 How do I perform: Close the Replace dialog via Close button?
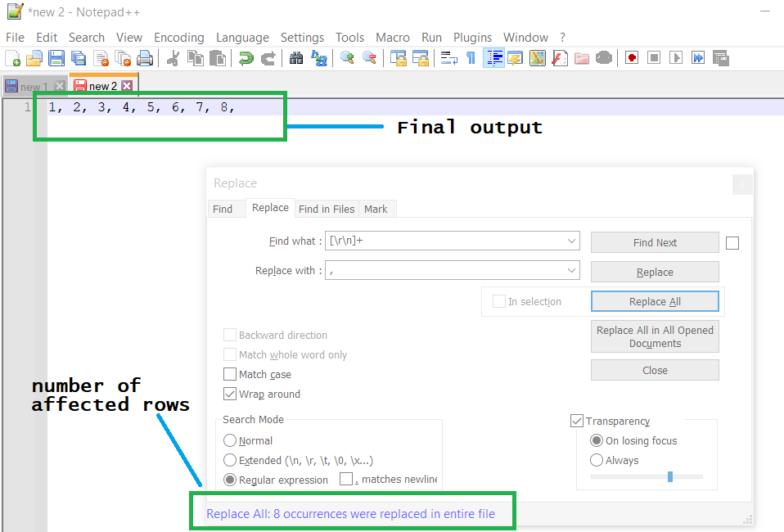[x=654, y=369]
